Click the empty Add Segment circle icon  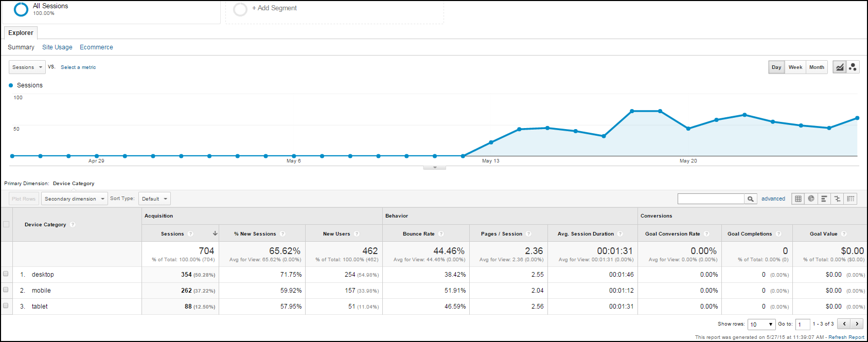(x=240, y=9)
